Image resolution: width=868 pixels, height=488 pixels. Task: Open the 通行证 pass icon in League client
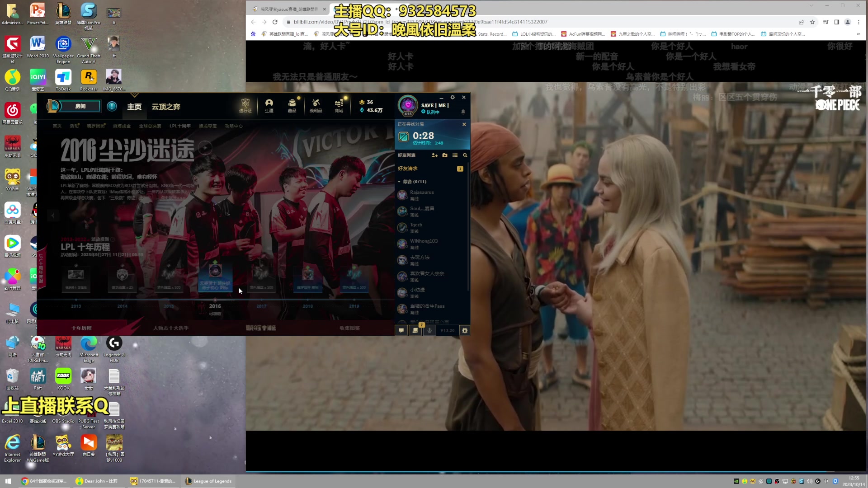[245, 105]
